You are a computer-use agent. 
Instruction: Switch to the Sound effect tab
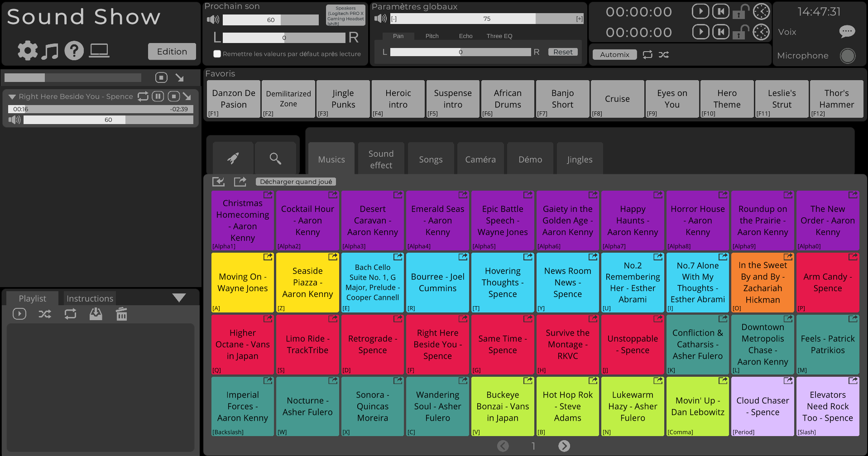pos(381,159)
